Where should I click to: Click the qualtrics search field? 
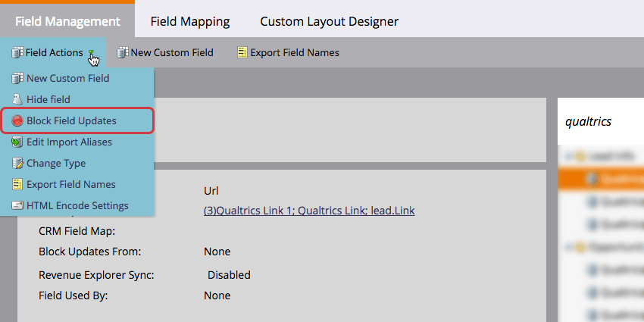click(601, 121)
